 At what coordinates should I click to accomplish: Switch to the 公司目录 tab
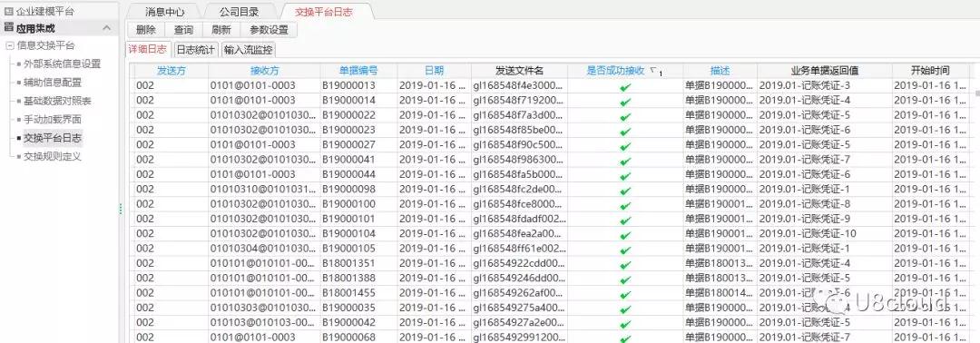[240, 11]
